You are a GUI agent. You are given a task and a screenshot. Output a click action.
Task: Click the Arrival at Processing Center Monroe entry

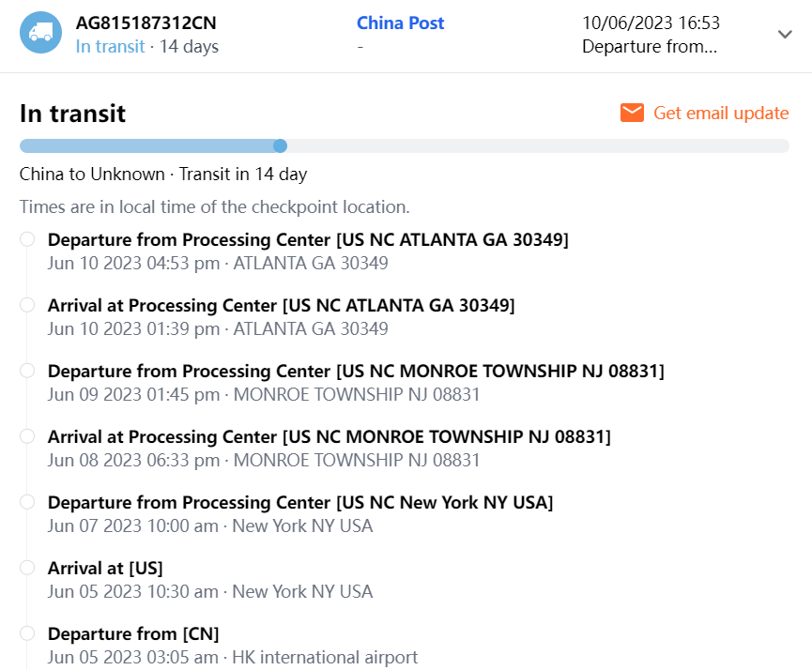point(329,436)
